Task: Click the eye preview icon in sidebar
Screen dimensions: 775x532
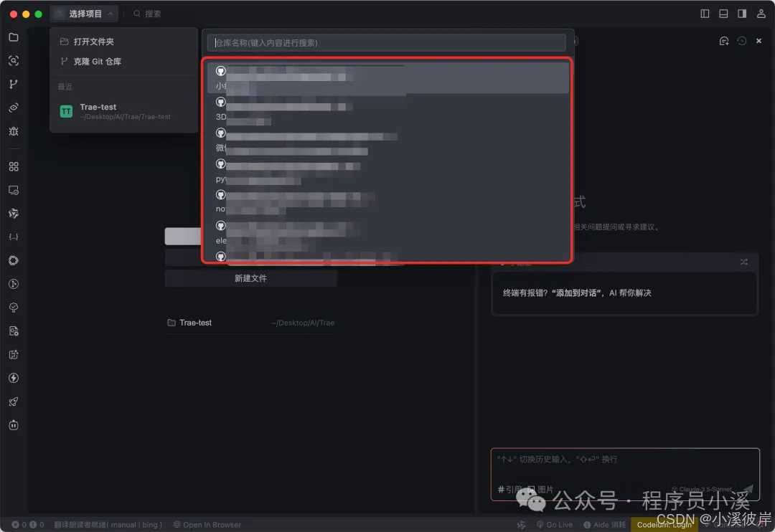Action: point(14,108)
